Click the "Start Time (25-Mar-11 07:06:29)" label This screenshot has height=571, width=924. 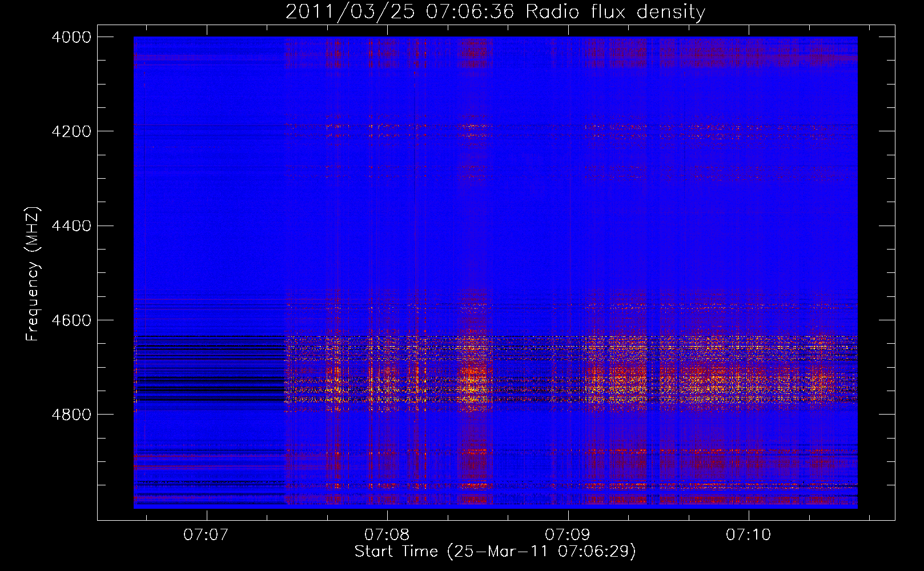coord(495,552)
